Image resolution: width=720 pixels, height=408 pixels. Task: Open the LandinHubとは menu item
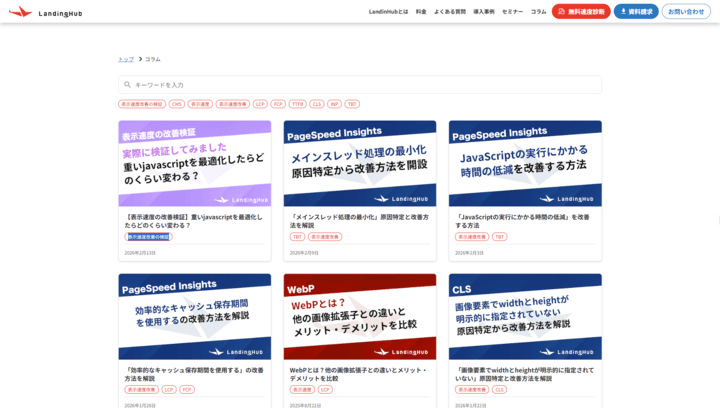(x=388, y=11)
